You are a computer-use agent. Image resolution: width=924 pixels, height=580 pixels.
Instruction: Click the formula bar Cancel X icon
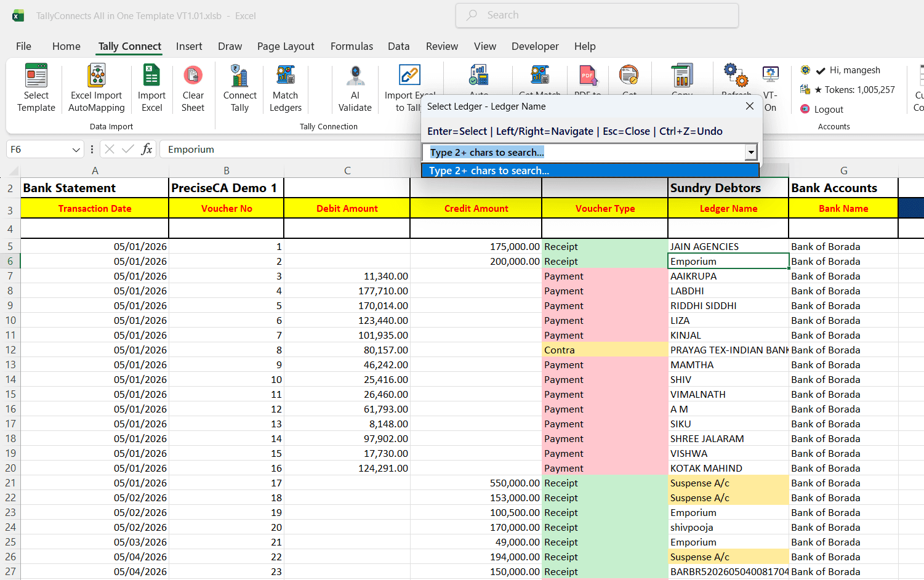pyautogui.click(x=110, y=149)
